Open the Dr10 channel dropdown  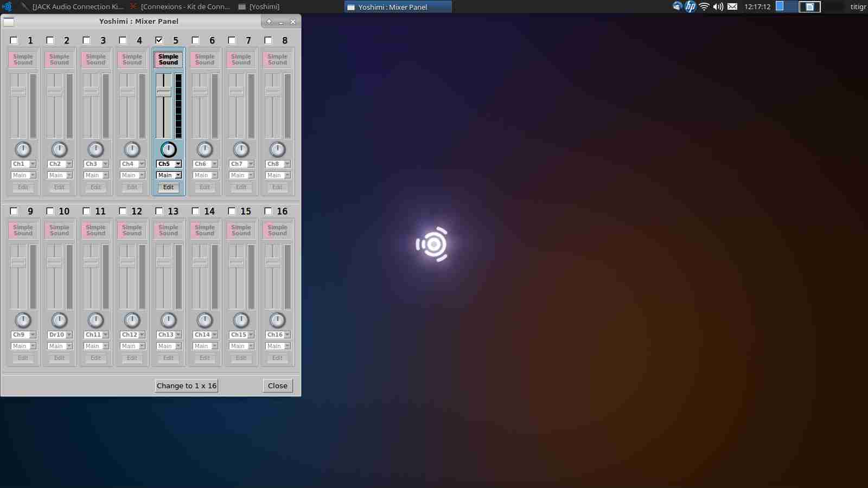tap(60, 335)
